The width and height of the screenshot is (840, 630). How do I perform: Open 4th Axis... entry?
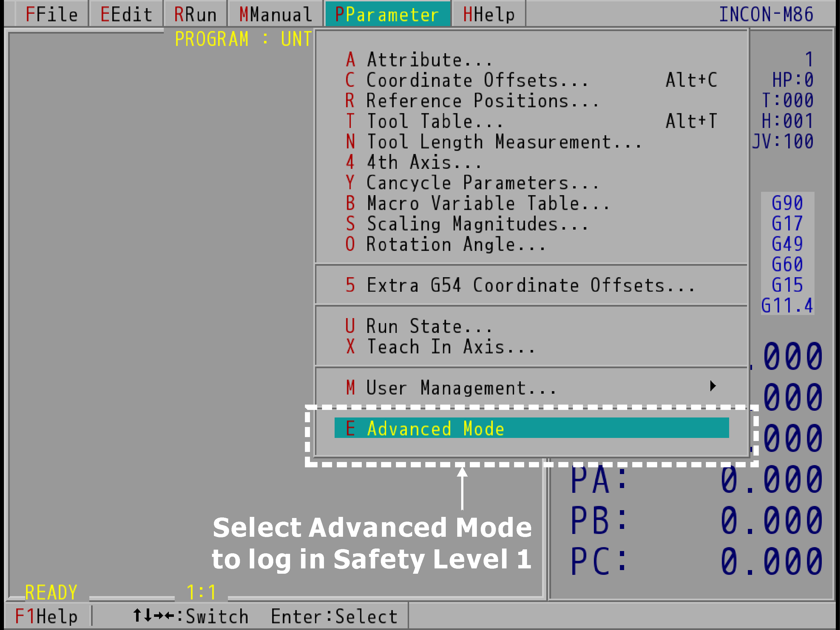click(x=532, y=162)
